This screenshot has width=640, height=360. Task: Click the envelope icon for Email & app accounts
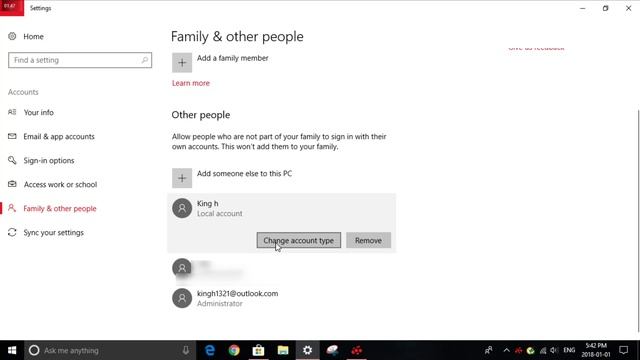[x=12, y=136]
